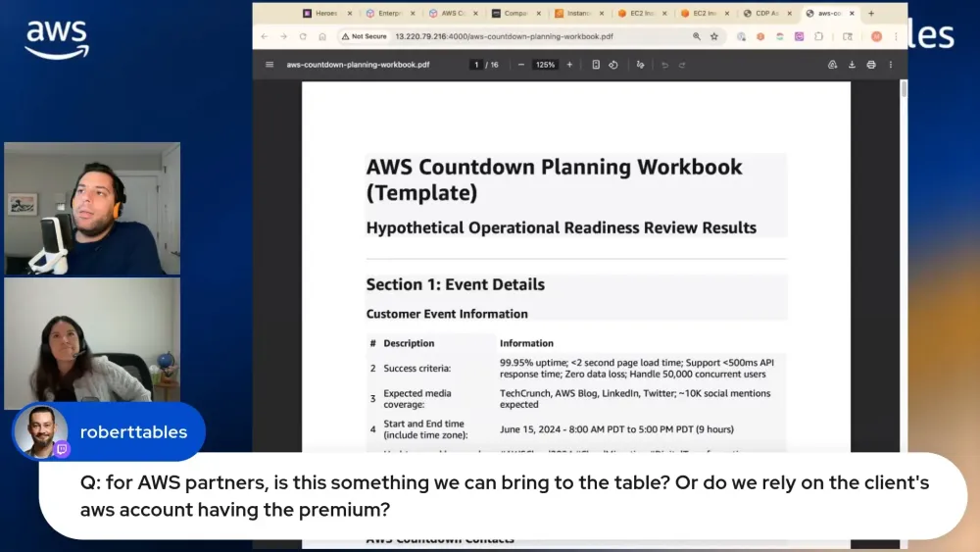Close the Heroes tab
This screenshot has width=980, height=552.
(x=350, y=13)
